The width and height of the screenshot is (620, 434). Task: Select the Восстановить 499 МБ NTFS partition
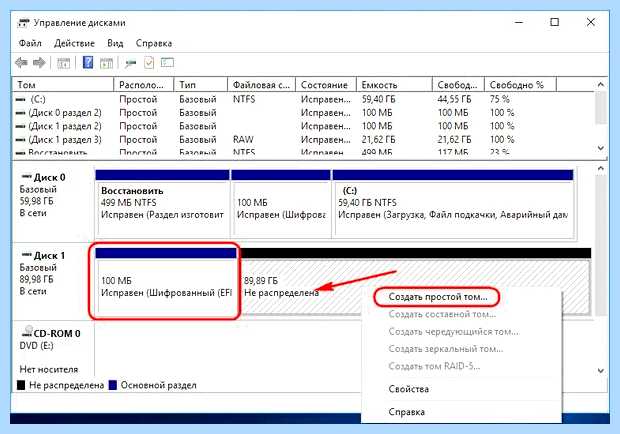(163, 203)
